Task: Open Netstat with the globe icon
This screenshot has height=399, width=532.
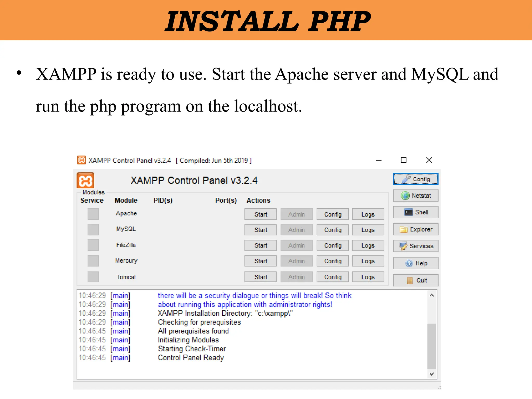Action: pos(416,196)
